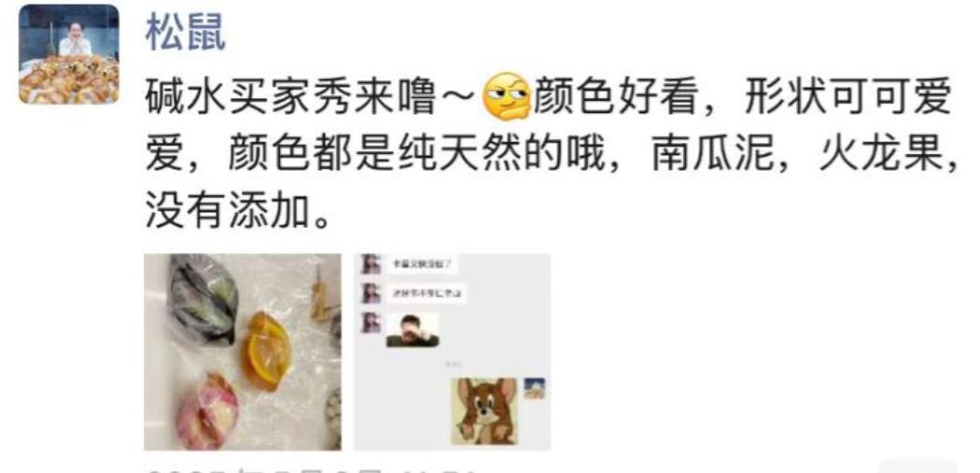This screenshot has height=473, width=980.
Task: Click post text line starting 碱水买家秀来噜
Action: 548,97
